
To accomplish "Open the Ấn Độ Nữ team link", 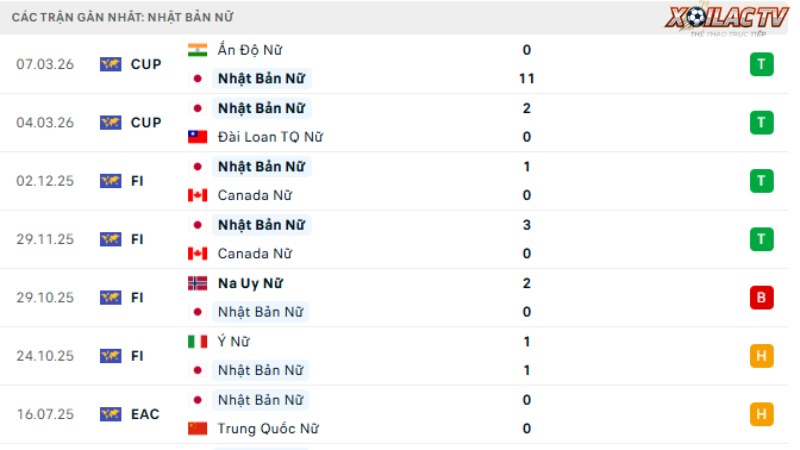I will 249,50.
